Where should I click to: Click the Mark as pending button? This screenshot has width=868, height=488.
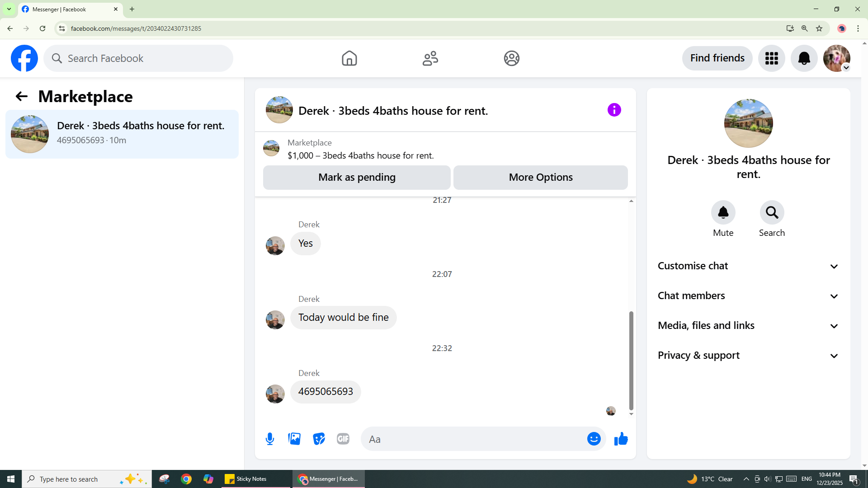(x=357, y=178)
